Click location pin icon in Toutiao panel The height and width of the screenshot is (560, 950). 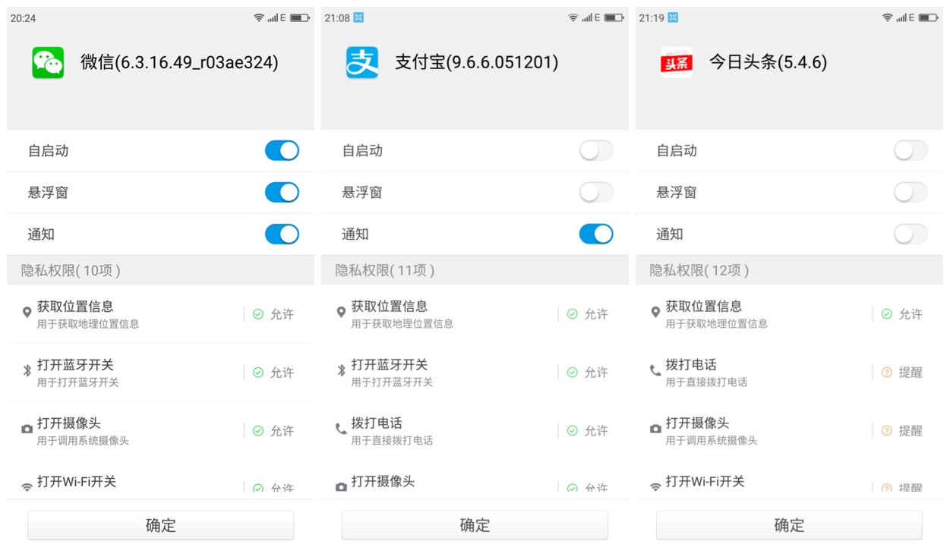pos(655,313)
